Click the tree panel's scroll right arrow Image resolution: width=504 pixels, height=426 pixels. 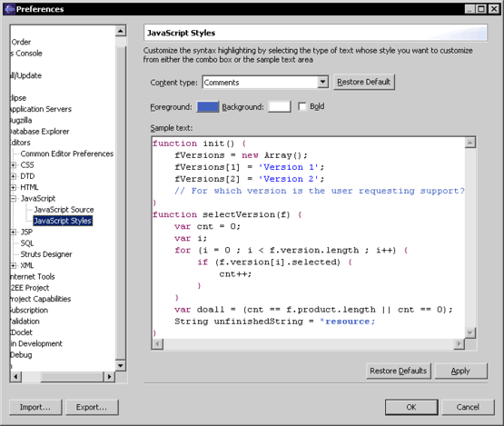click(109, 376)
